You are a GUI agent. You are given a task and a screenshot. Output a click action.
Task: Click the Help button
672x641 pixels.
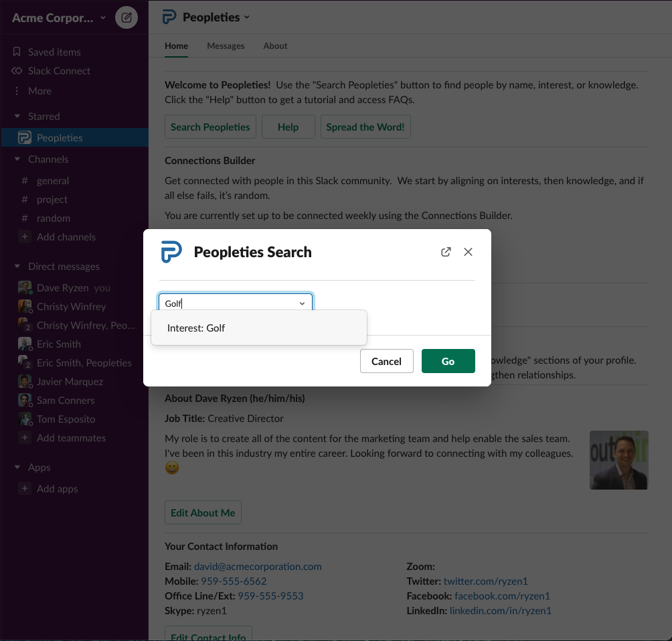coord(288,127)
